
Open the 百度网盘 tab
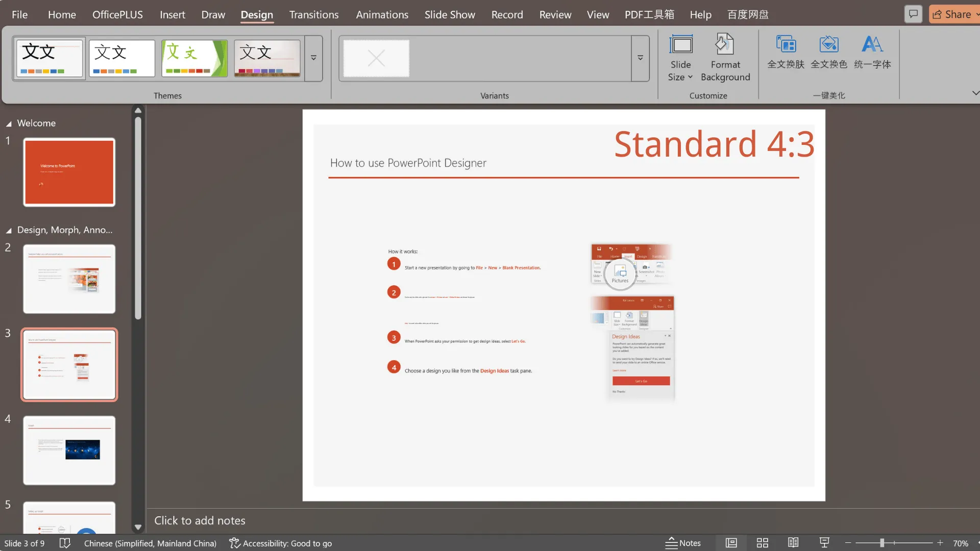(x=748, y=14)
